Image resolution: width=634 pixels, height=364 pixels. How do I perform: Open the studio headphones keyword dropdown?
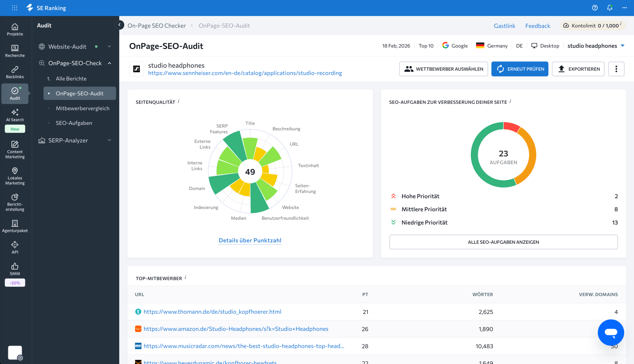tap(596, 46)
